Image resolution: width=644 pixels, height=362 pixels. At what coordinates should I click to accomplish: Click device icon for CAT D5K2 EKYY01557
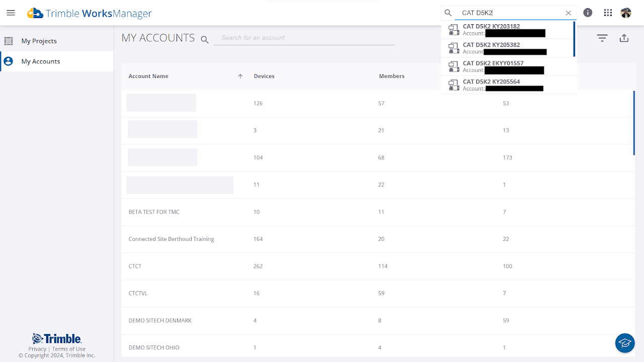454,66
